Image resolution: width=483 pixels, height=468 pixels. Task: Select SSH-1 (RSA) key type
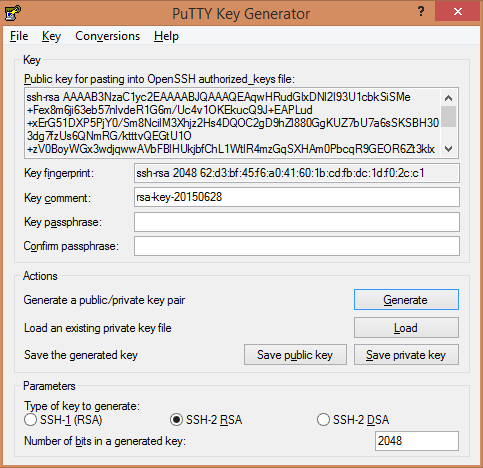tap(30, 420)
